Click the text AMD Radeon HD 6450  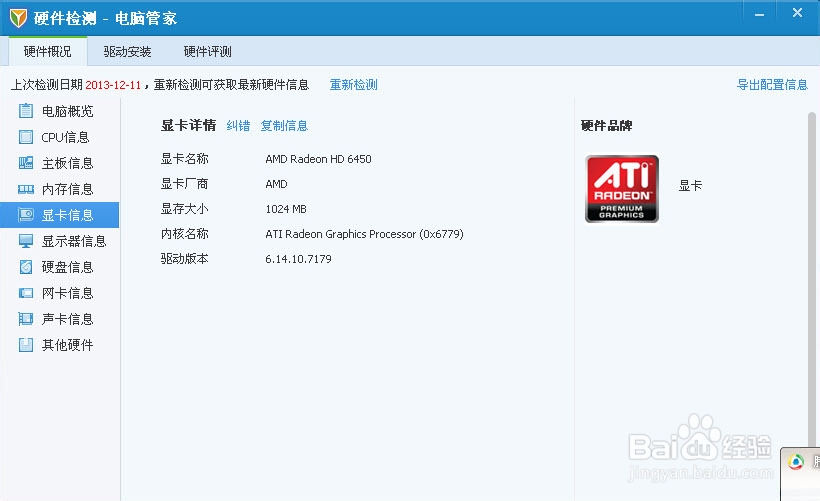[x=318, y=159]
